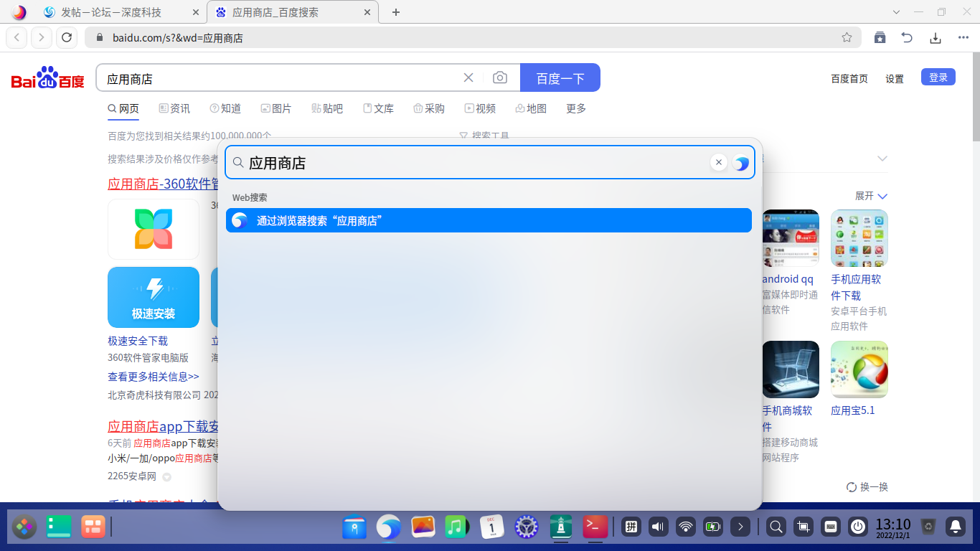This screenshot has width=980, height=551.
Task: Expand the 展开 section on the right
Action: (x=871, y=196)
